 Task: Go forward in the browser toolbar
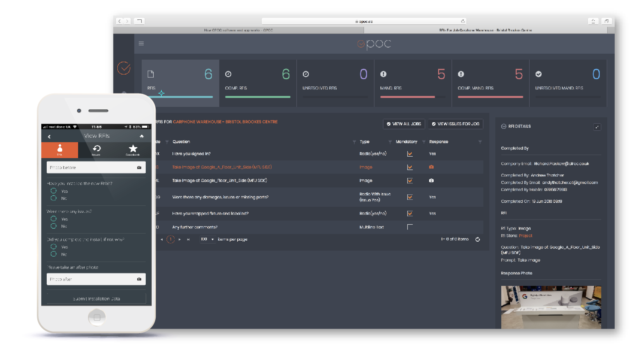coord(127,21)
